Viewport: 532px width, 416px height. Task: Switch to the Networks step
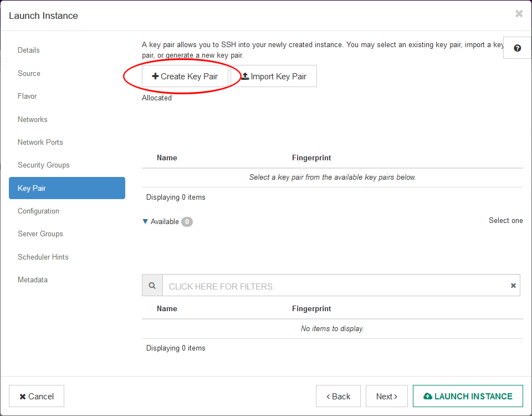pyautogui.click(x=33, y=119)
